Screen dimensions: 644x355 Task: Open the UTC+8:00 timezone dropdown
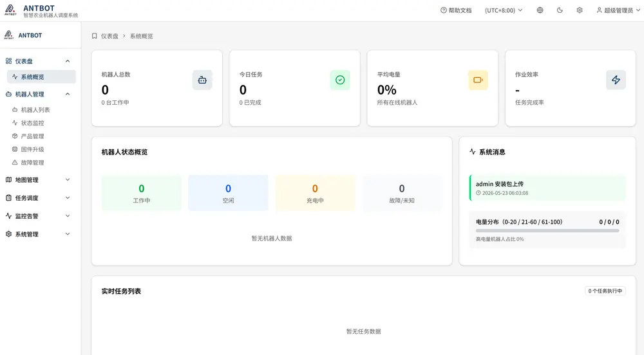(x=504, y=10)
